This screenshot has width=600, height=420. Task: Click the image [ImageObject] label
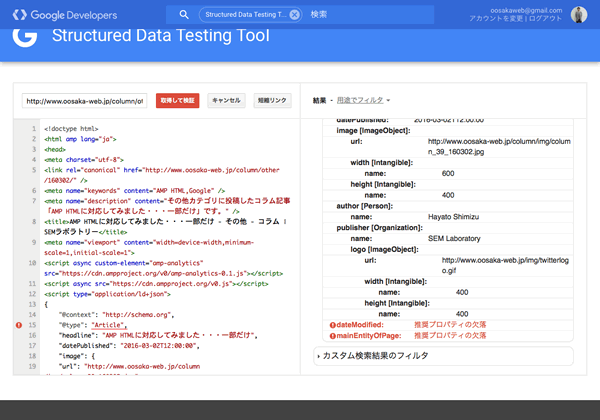[373, 131]
